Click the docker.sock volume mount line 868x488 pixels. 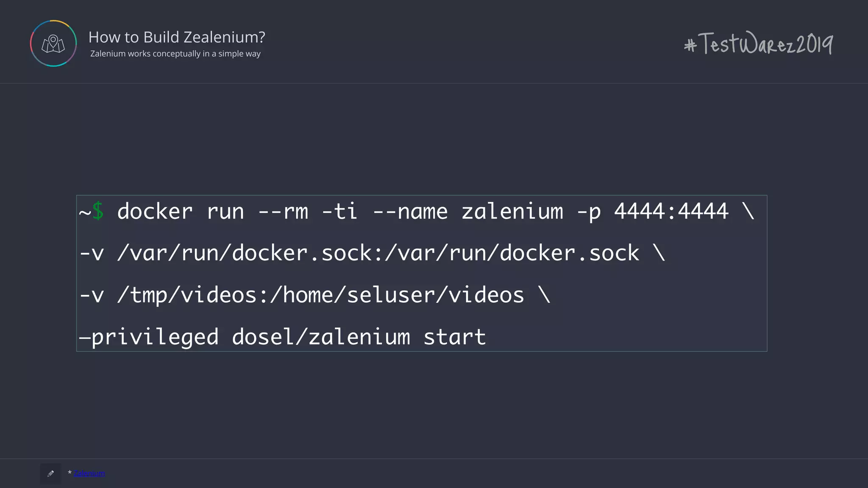[x=372, y=253]
